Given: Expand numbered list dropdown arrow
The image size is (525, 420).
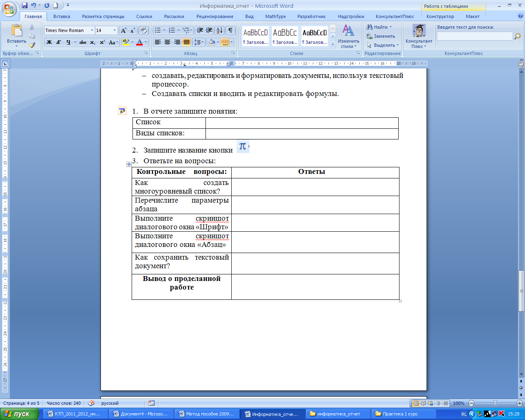Looking at the screenshot, I should [178, 30].
